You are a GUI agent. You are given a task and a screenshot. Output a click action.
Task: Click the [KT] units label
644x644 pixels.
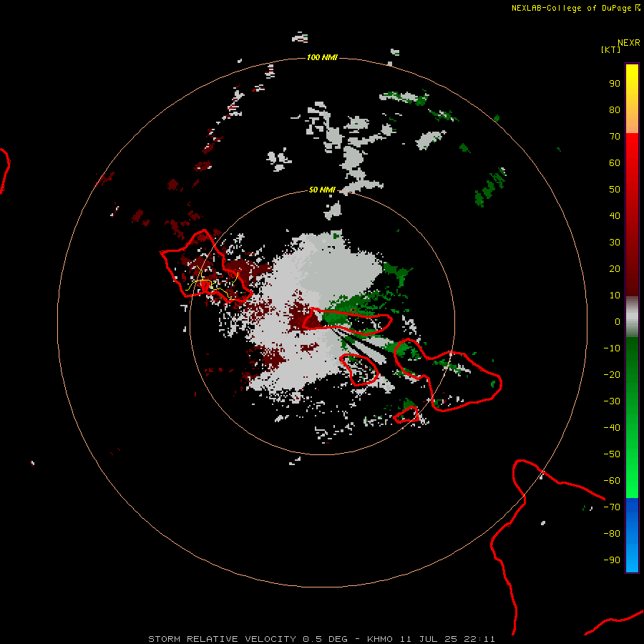(x=610, y=49)
